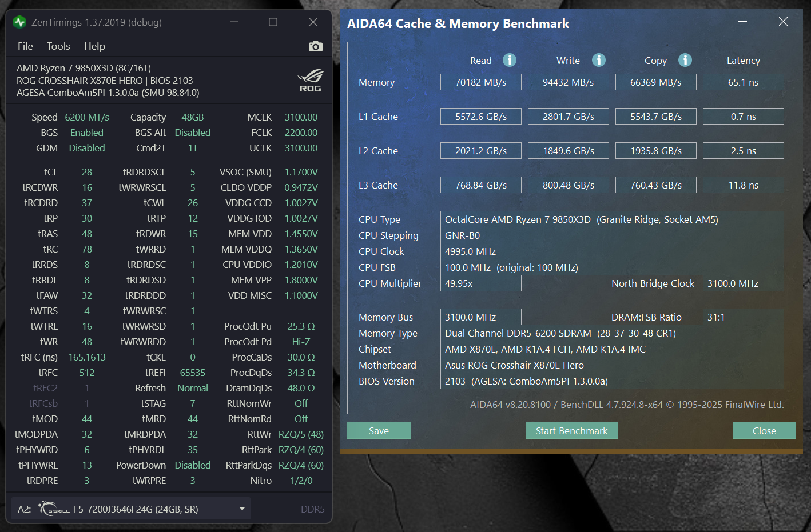
Task: Click the L1 Cache Read 5572.6 GB/s value
Action: [481, 117]
